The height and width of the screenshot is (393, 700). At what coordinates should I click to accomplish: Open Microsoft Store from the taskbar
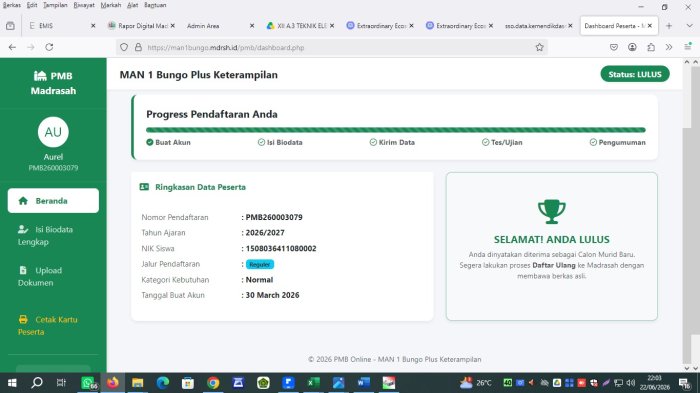pos(188,383)
